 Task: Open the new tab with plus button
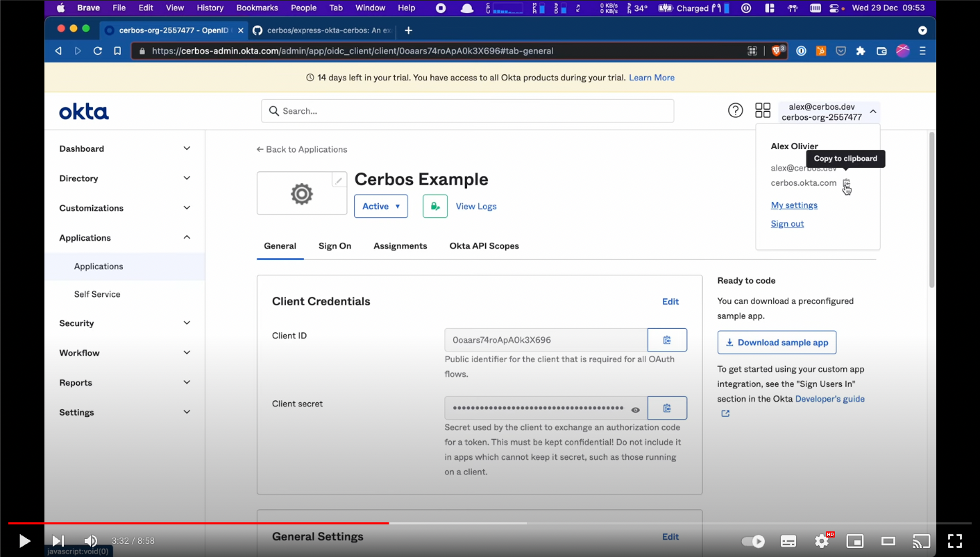pos(408,31)
